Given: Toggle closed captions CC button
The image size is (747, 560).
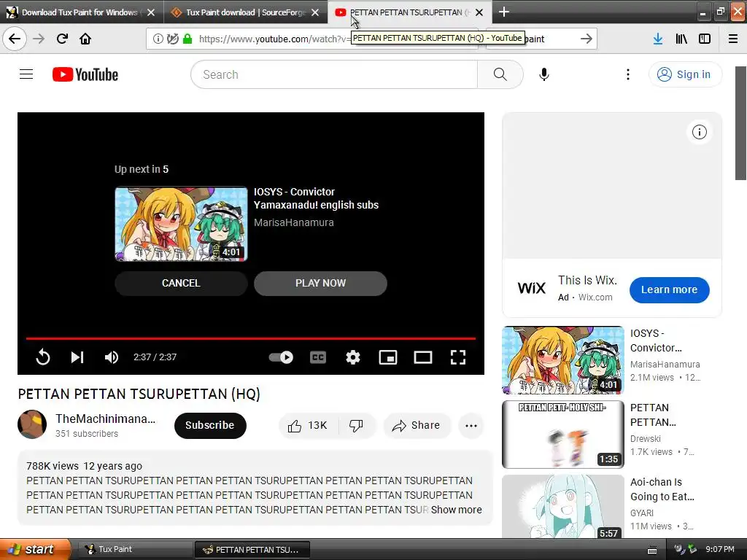Looking at the screenshot, I should point(318,357).
